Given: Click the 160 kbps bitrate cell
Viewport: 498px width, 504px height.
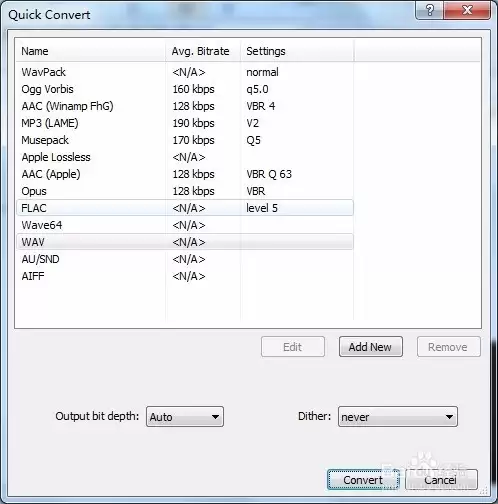Looking at the screenshot, I should pos(193,89).
